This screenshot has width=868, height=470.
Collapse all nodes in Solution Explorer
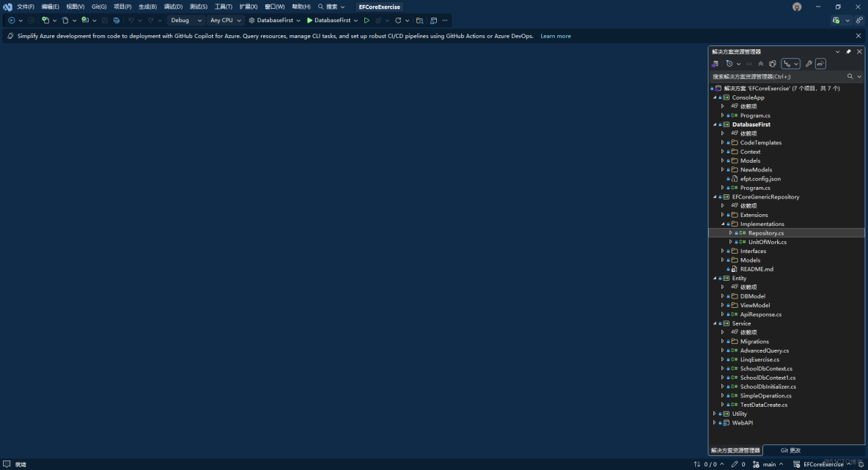(x=760, y=63)
